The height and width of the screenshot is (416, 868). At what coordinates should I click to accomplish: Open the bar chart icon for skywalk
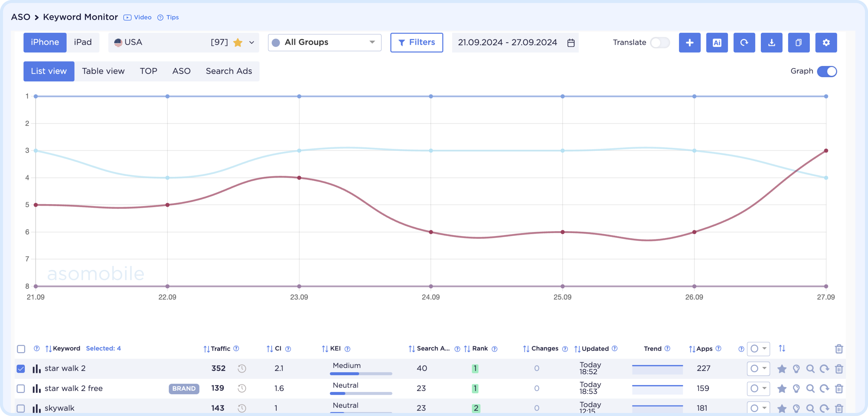36,408
